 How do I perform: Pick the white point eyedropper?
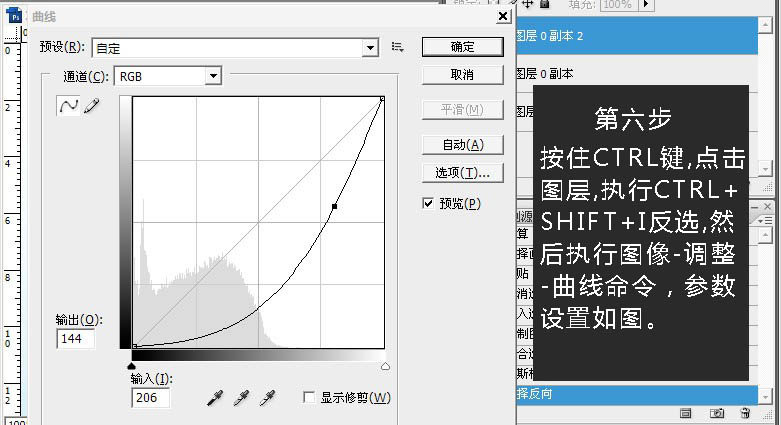[267, 398]
